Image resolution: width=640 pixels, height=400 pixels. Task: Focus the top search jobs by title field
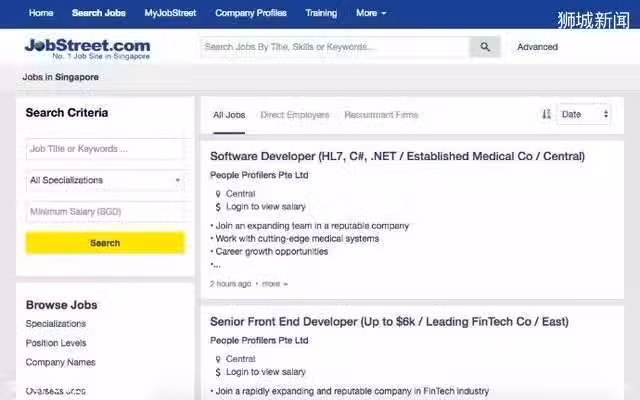[335, 47]
